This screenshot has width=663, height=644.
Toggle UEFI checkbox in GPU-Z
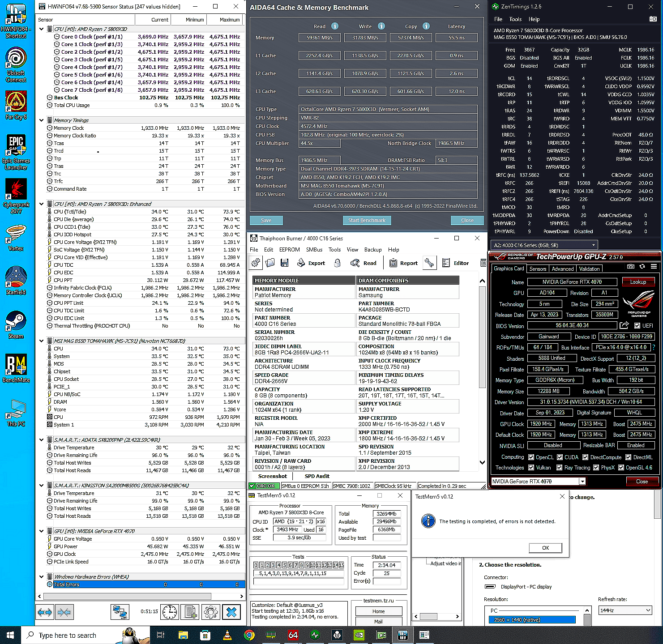[x=637, y=325]
